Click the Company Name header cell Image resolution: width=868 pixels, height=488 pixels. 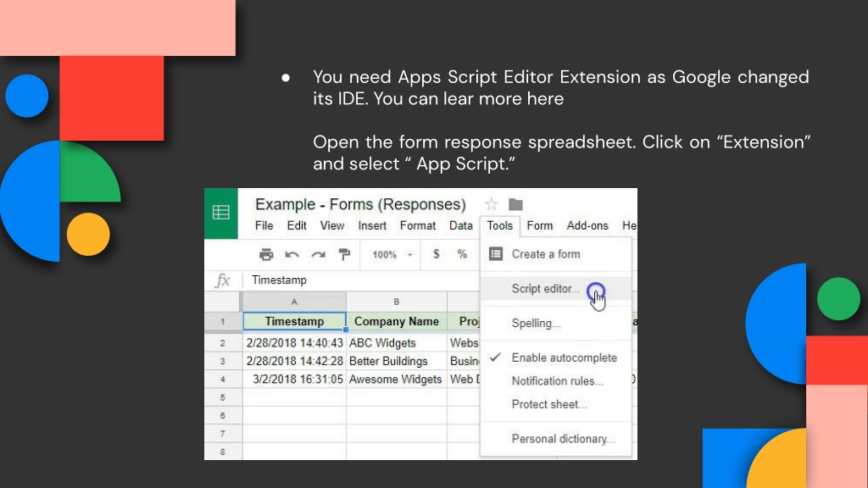pyautogui.click(x=397, y=321)
